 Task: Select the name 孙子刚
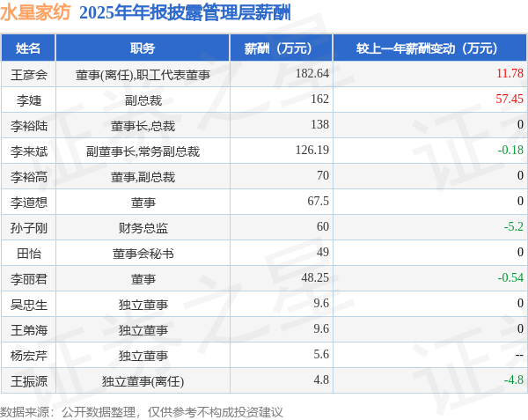[29, 228]
